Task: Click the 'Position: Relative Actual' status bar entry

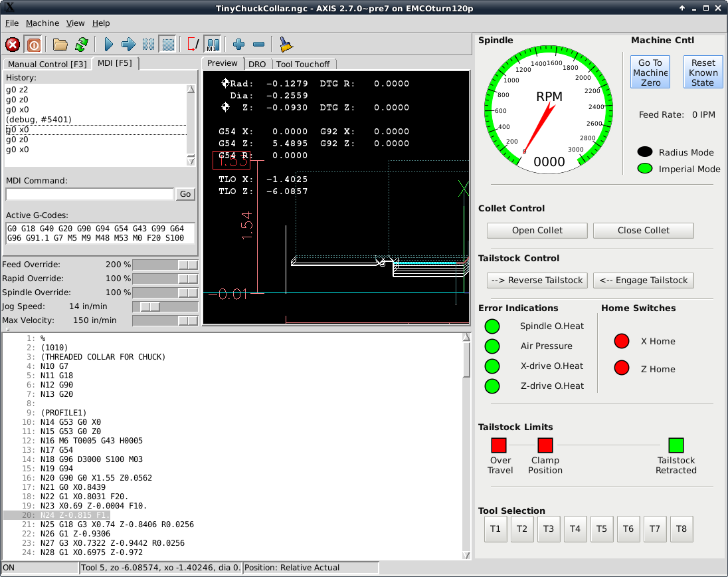Action: [311, 568]
